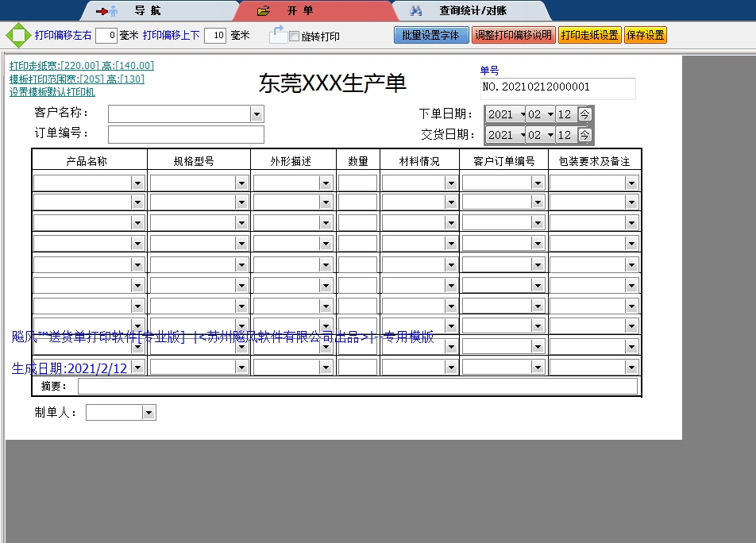Open the 客户名称 dropdown
Screen dimensions: 756x543
click(x=256, y=114)
